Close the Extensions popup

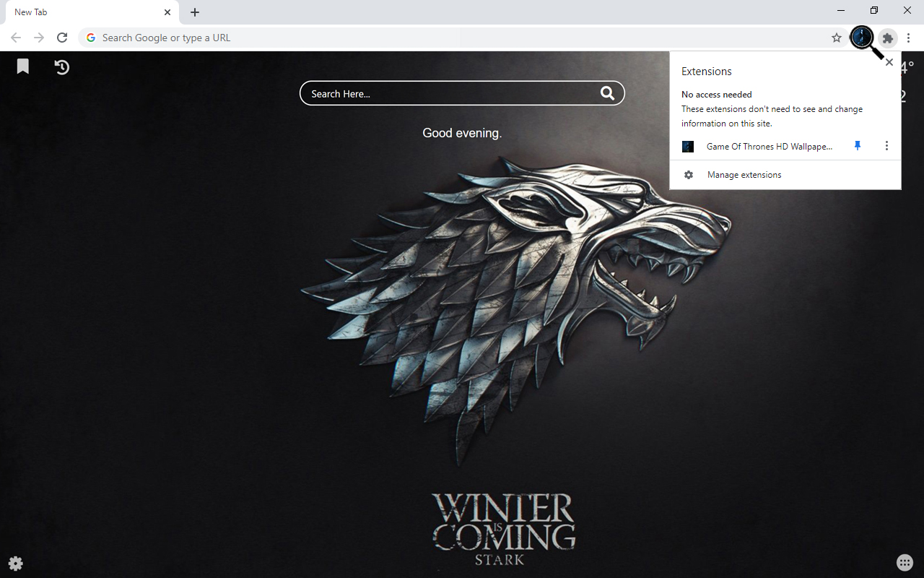coord(889,62)
